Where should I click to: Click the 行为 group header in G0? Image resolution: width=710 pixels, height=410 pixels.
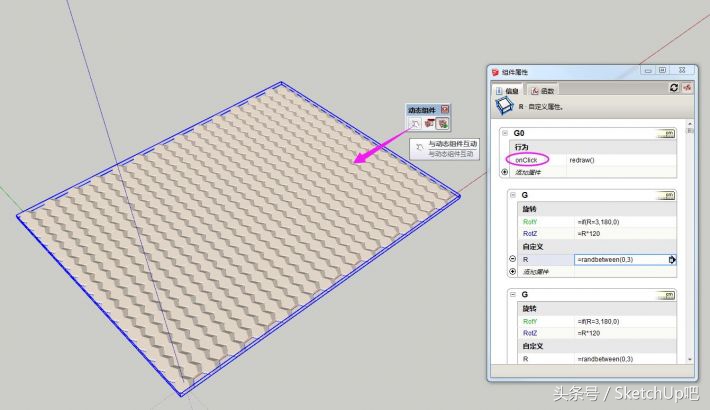(594, 147)
